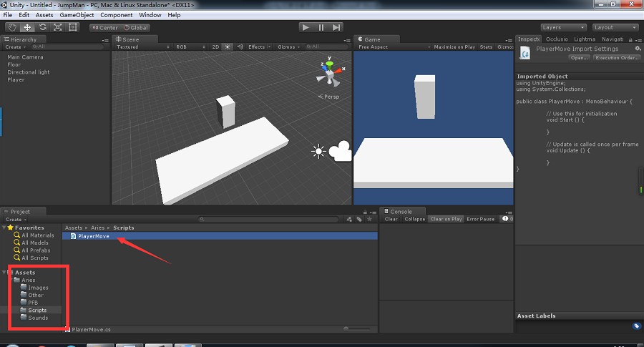Select Floor object in Hierarchy
The width and height of the screenshot is (644, 347).
click(x=14, y=64)
